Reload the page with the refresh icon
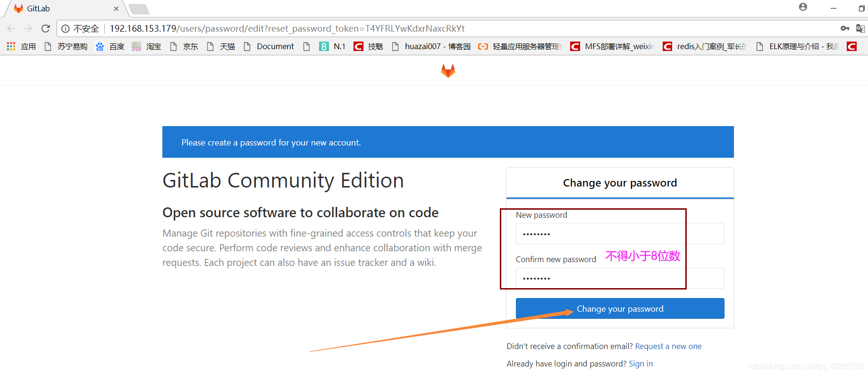 (x=45, y=28)
